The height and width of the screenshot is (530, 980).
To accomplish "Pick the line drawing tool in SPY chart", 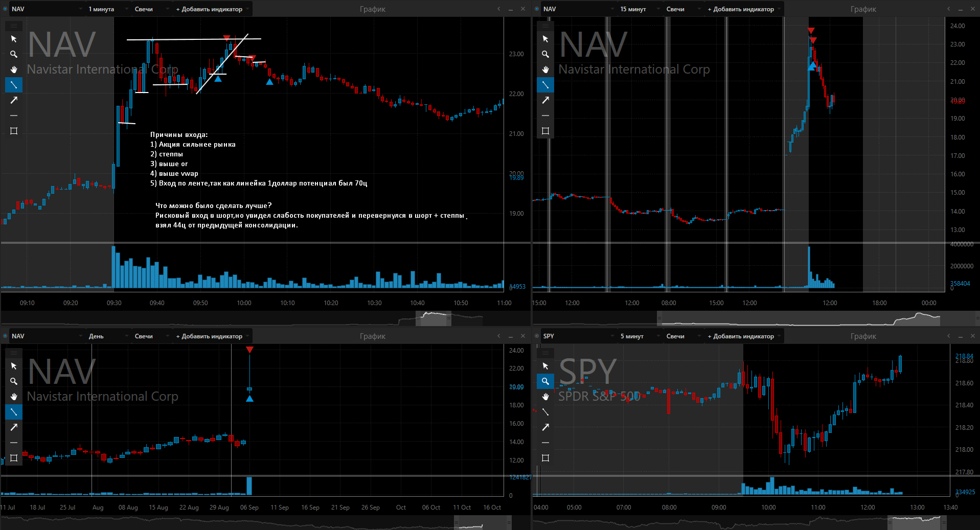I will tap(545, 412).
